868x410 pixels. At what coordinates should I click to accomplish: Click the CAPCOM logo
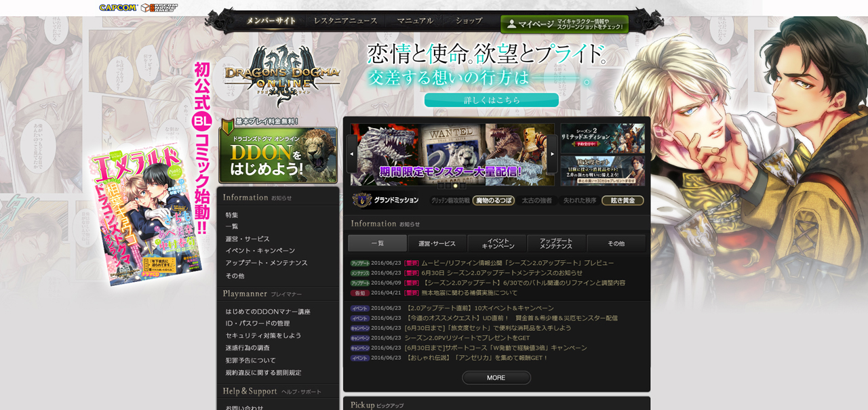coord(118,7)
